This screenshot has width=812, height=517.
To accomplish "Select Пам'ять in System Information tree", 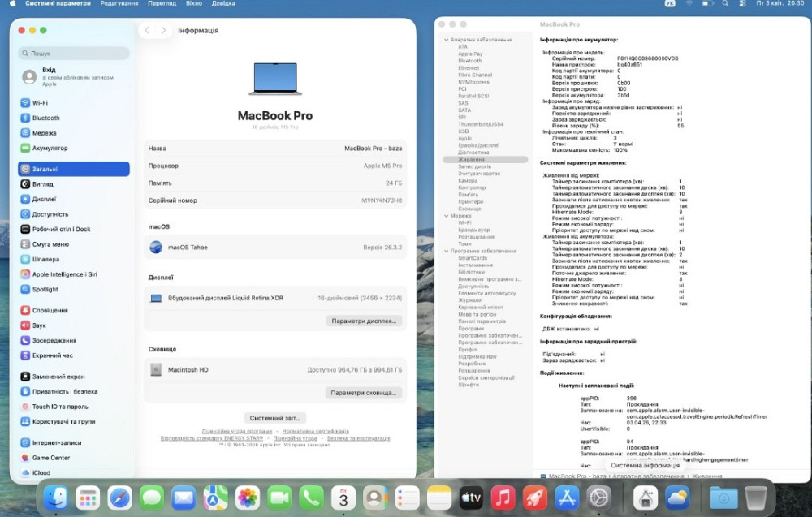I will (x=469, y=195).
